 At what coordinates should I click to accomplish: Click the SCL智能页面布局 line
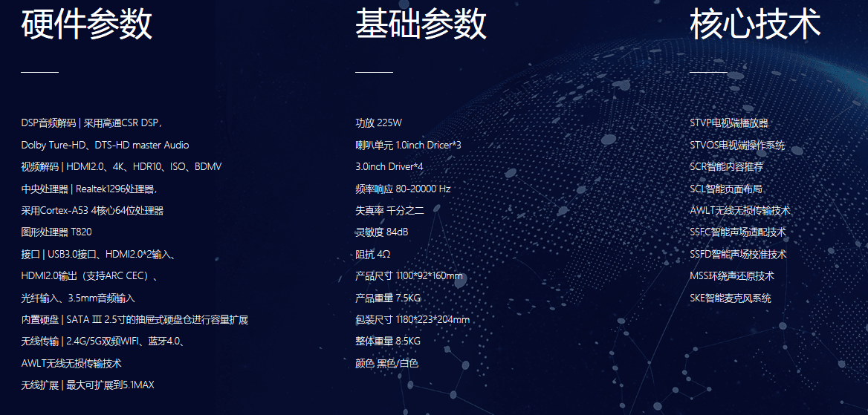(x=726, y=189)
